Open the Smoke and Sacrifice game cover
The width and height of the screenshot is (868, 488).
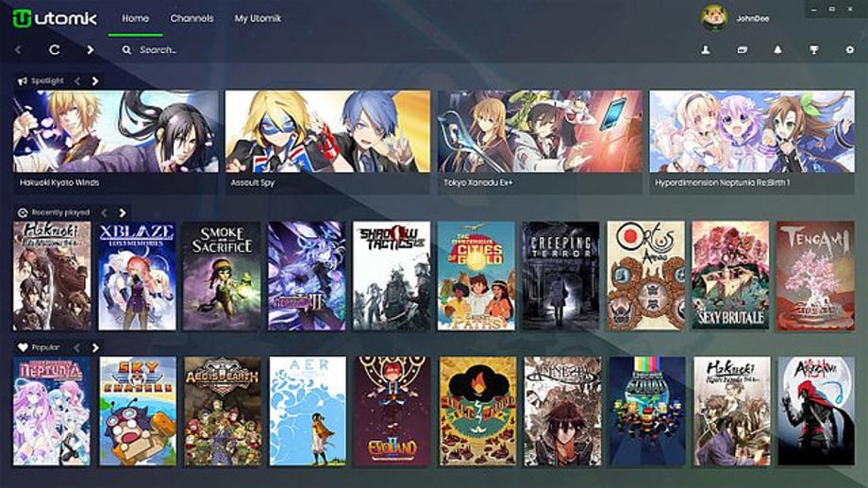(x=222, y=276)
